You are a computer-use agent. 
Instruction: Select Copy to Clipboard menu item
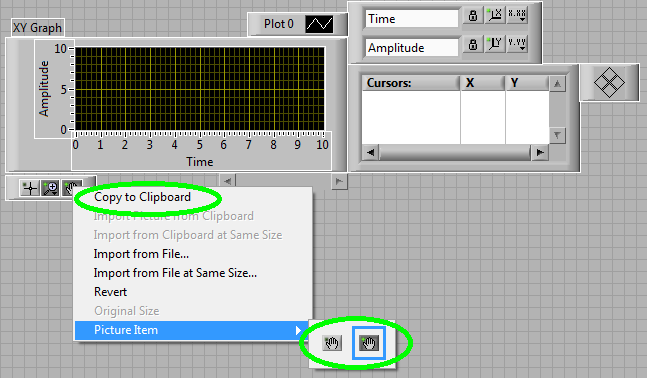coord(142,197)
